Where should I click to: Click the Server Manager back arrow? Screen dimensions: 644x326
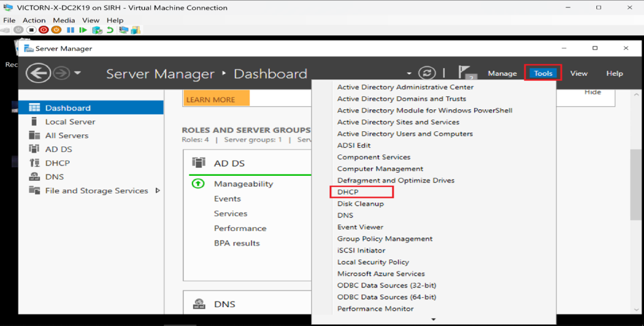(x=38, y=73)
